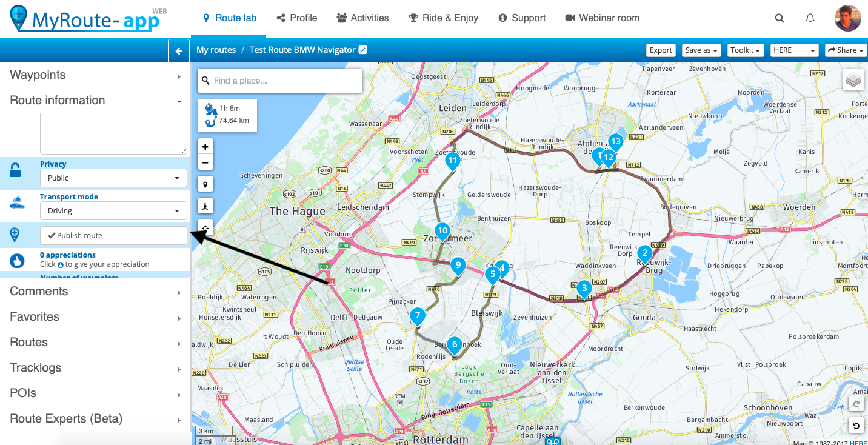
Task: Click the thumbs-up appreciation icon
Action: (x=16, y=260)
